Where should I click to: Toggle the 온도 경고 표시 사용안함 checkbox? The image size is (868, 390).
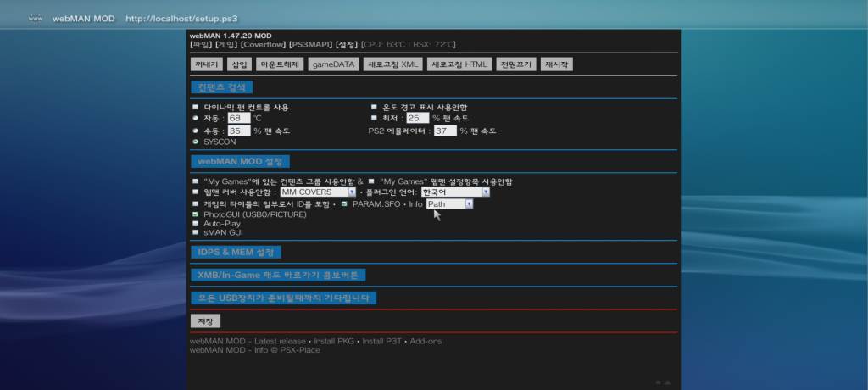pos(374,107)
